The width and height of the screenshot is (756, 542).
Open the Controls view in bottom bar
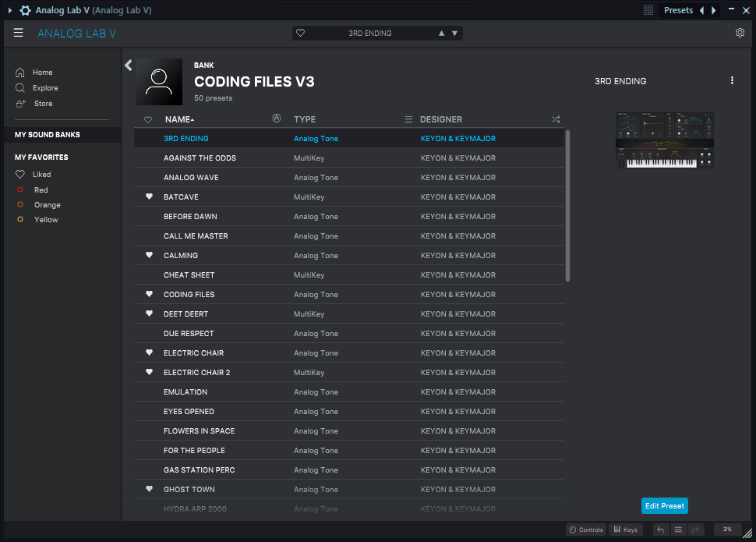click(x=586, y=530)
